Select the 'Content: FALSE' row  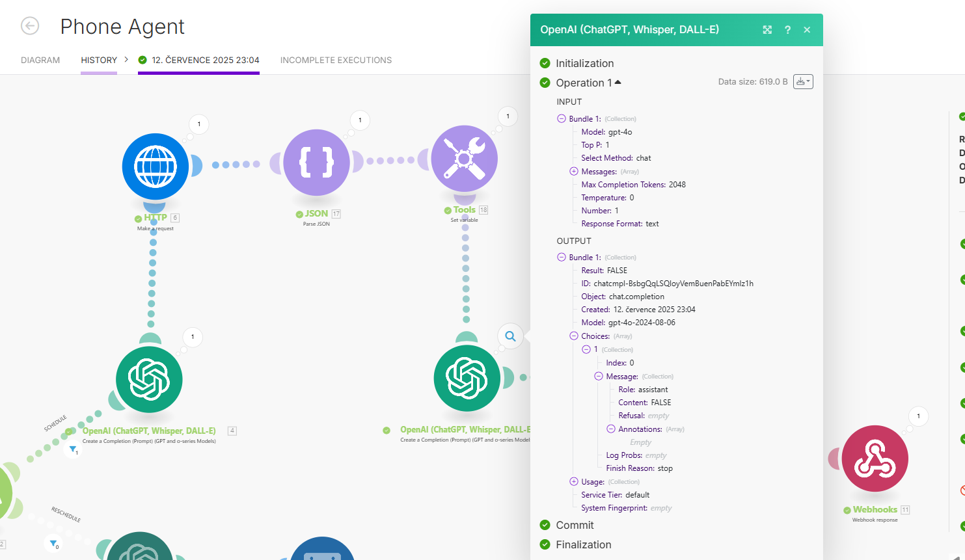pos(645,403)
